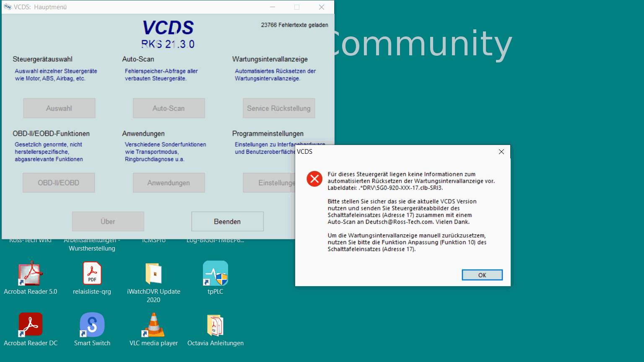Click the Anwendungen button

169,183
